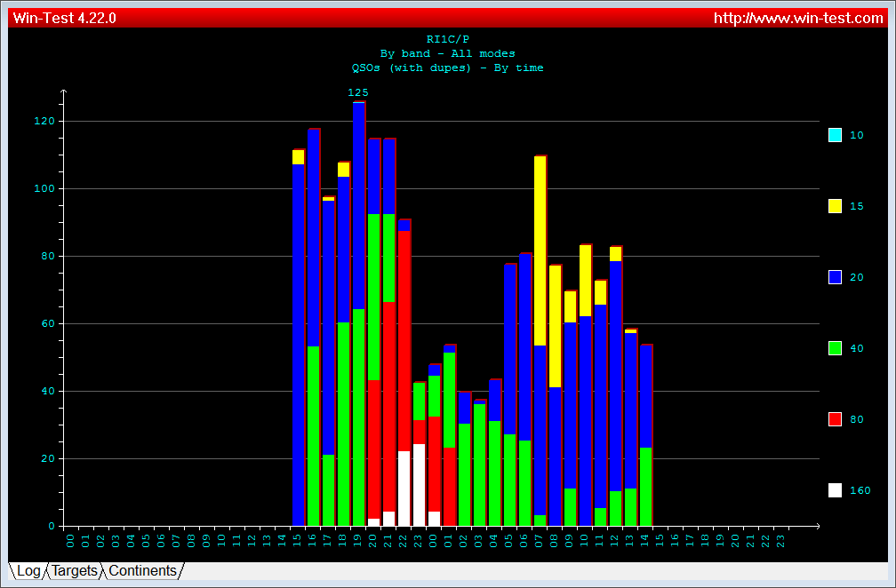The width and height of the screenshot is (896, 588).
Task: Select the Continents tab
Action: [x=142, y=571]
